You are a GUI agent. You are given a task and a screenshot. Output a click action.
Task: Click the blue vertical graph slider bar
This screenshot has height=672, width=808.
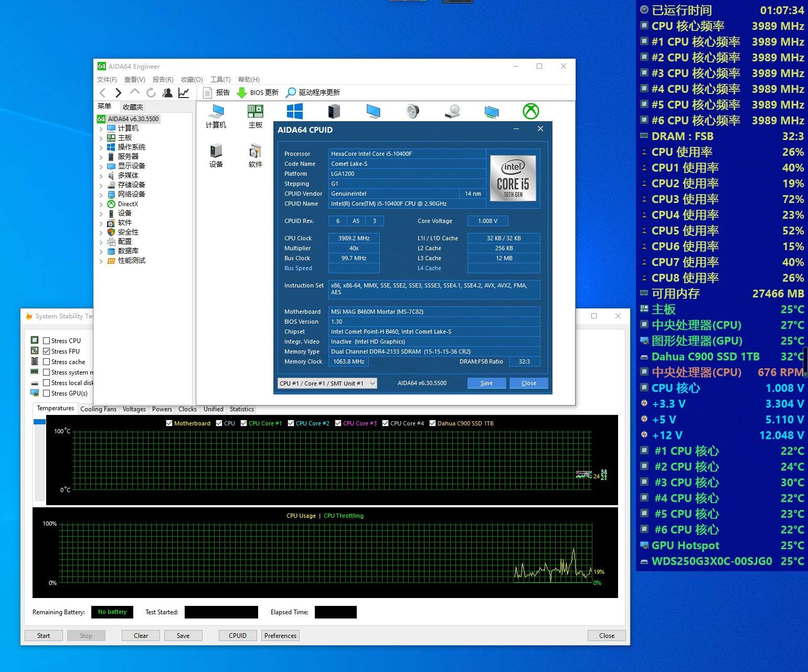click(39, 422)
